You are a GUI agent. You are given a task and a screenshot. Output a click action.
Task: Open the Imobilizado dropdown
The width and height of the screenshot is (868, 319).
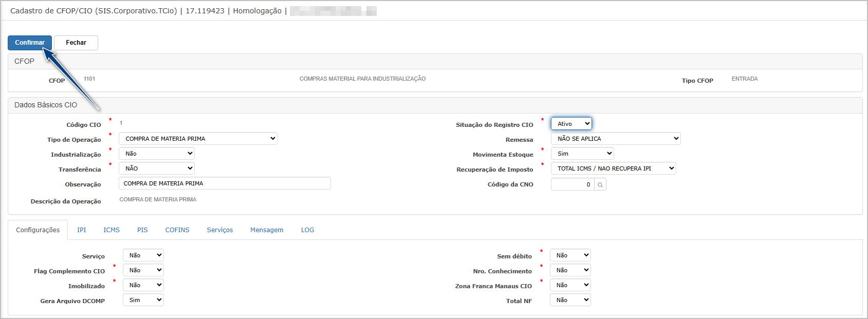[x=143, y=285]
